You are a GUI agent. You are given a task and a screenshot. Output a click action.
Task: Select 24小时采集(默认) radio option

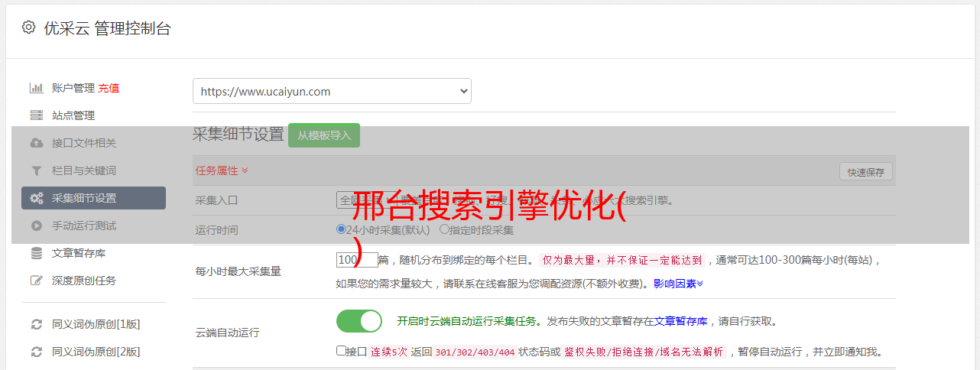coord(341,229)
